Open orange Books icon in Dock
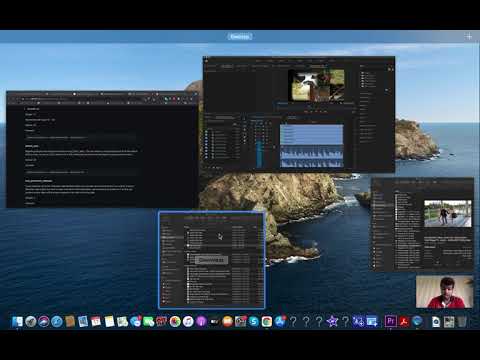 point(227,322)
